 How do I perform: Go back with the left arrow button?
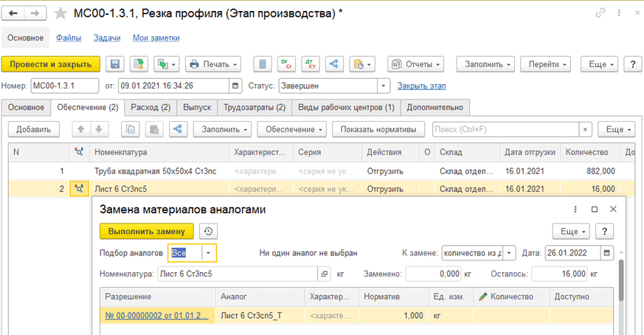[x=13, y=13]
